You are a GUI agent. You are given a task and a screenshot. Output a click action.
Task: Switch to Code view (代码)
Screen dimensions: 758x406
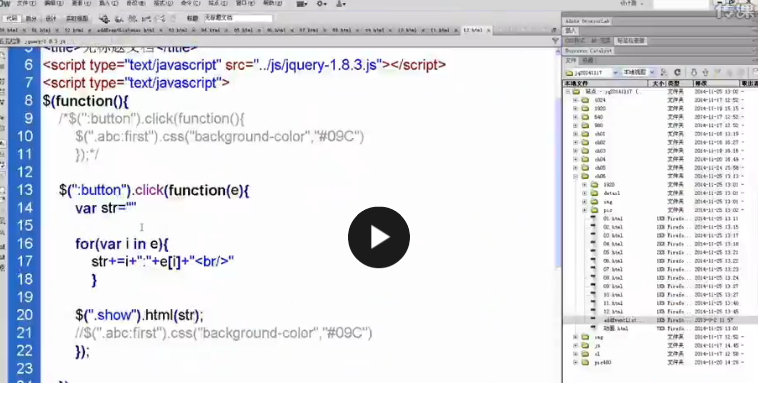click(x=12, y=18)
